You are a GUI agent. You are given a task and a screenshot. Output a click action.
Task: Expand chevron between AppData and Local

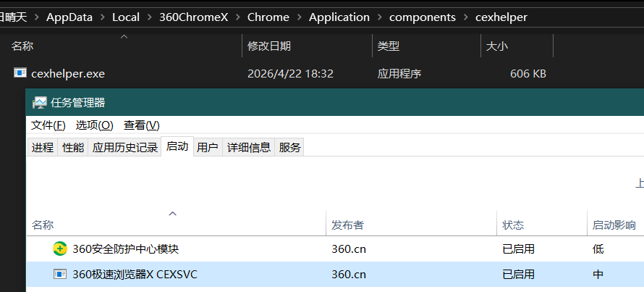[103, 17]
